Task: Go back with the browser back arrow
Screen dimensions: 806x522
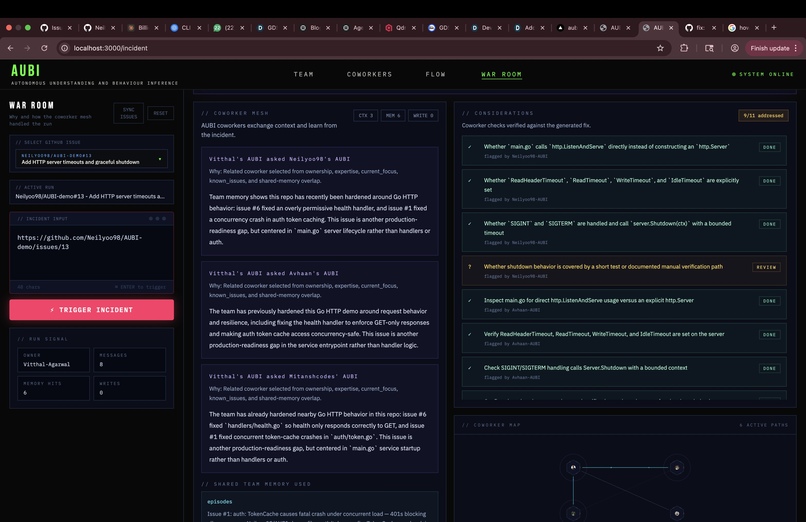Action: (x=10, y=48)
